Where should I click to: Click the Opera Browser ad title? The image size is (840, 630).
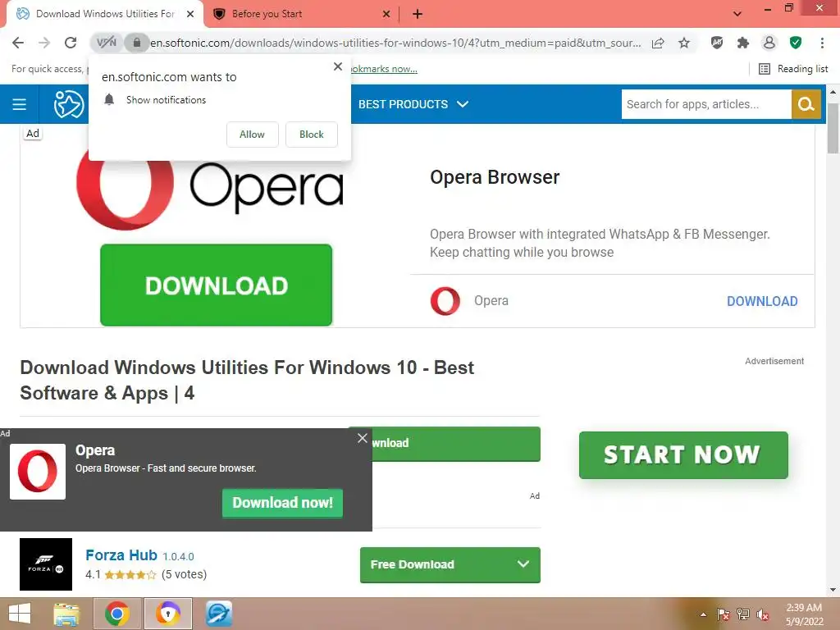pos(495,177)
